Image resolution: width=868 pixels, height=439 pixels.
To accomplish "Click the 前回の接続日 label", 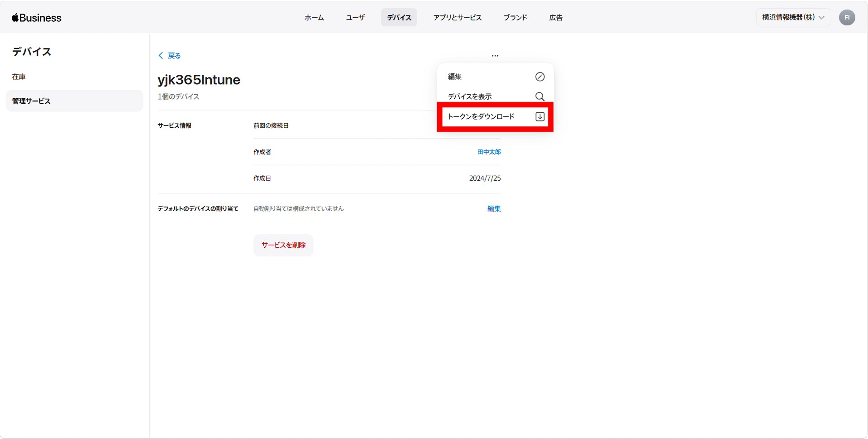I will tap(271, 125).
